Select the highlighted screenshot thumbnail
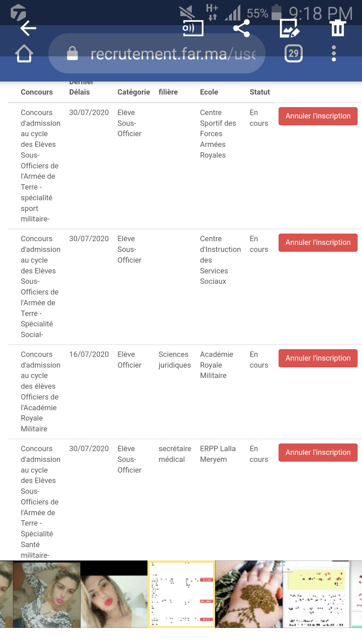Screen dimensions: 362x644 (x=181, y=594)
